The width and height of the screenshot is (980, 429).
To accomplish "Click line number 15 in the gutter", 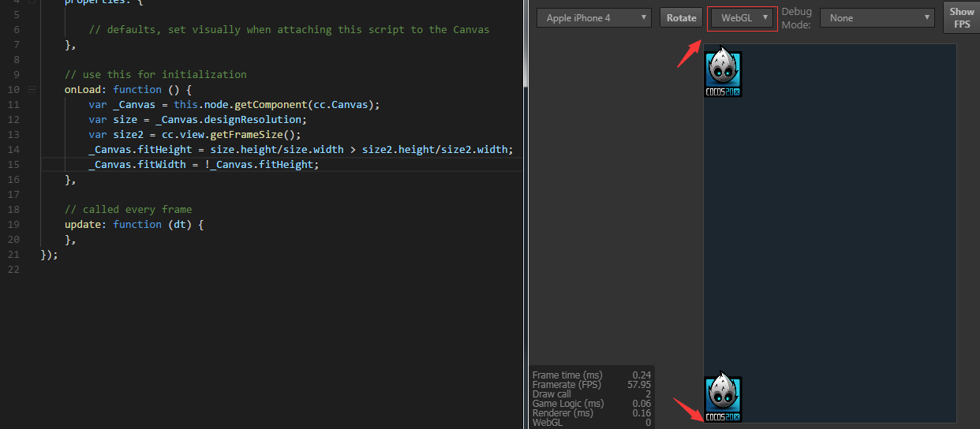I will [13, 165].
